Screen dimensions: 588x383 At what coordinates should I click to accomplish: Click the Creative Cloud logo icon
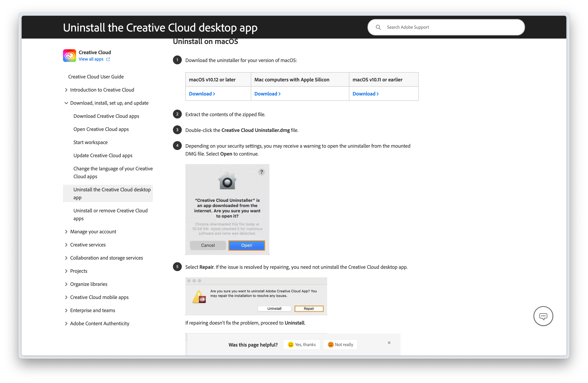click(x=69, y=56)
